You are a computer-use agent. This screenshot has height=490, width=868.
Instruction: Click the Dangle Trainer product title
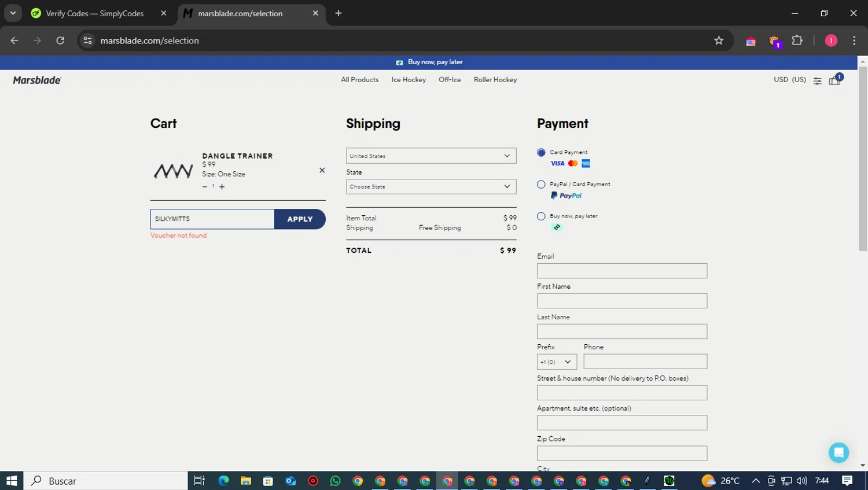click(237, 156)
